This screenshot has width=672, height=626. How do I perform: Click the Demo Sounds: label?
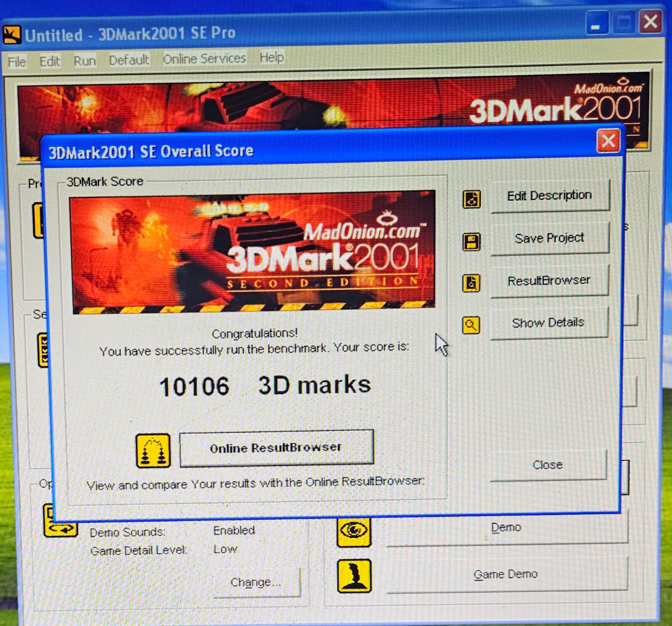[128, 532]
